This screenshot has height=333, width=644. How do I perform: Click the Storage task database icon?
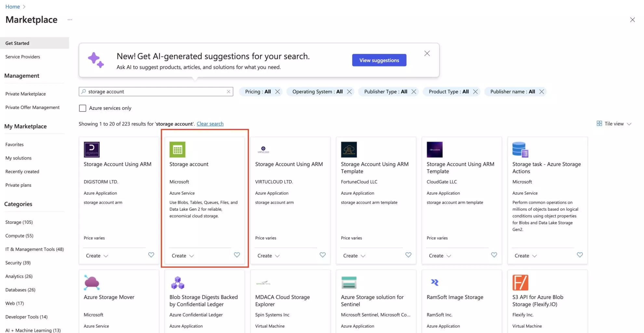(520, 150)
